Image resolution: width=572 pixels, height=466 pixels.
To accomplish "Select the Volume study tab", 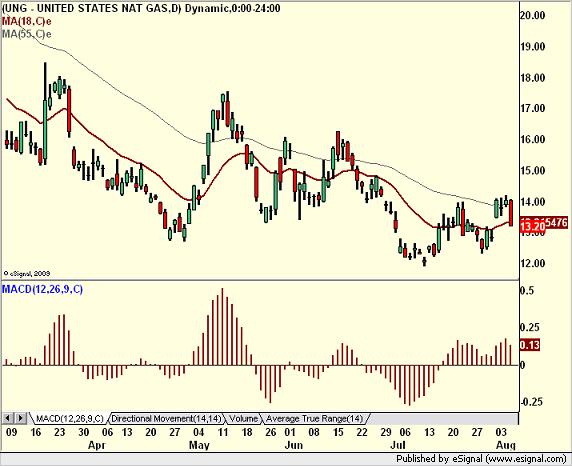I will (x=243, y=419).
